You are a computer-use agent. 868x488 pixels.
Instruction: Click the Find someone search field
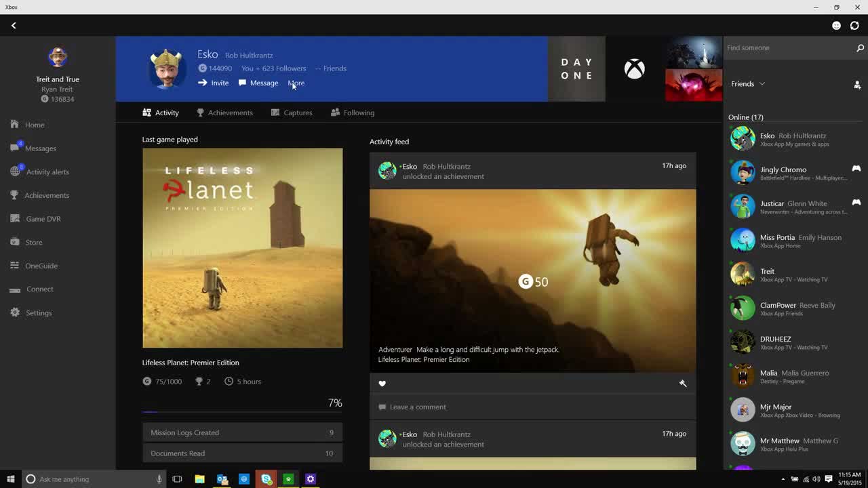[x=789, y=48]
